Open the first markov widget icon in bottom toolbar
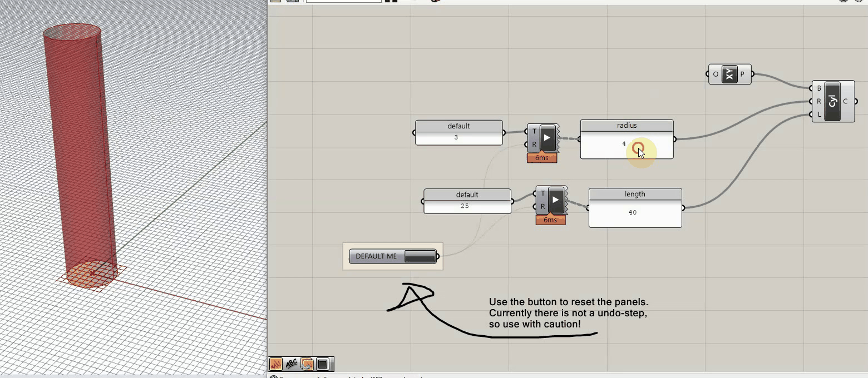Screen dimensions: 868x378 276,364
